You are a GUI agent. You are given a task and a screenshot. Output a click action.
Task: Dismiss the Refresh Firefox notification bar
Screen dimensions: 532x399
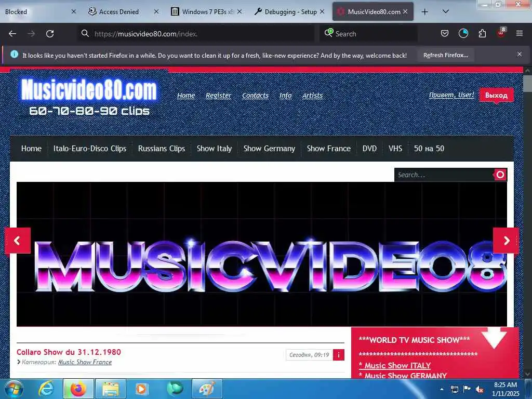(520, 54)
